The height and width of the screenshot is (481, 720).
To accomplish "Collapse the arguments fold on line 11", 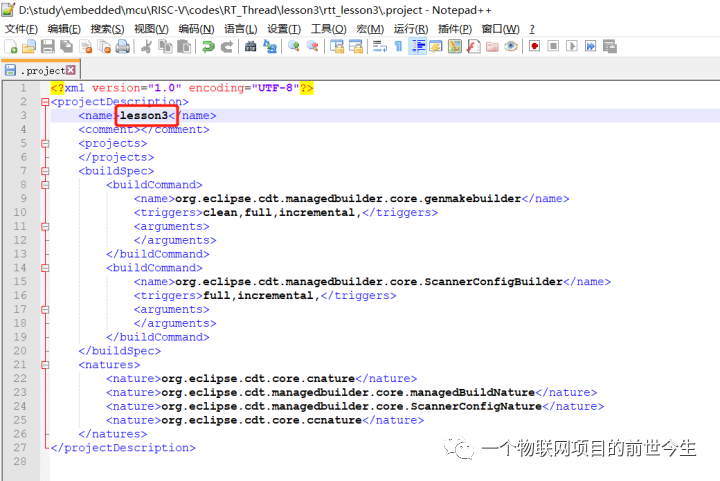I will pos(45,227).
